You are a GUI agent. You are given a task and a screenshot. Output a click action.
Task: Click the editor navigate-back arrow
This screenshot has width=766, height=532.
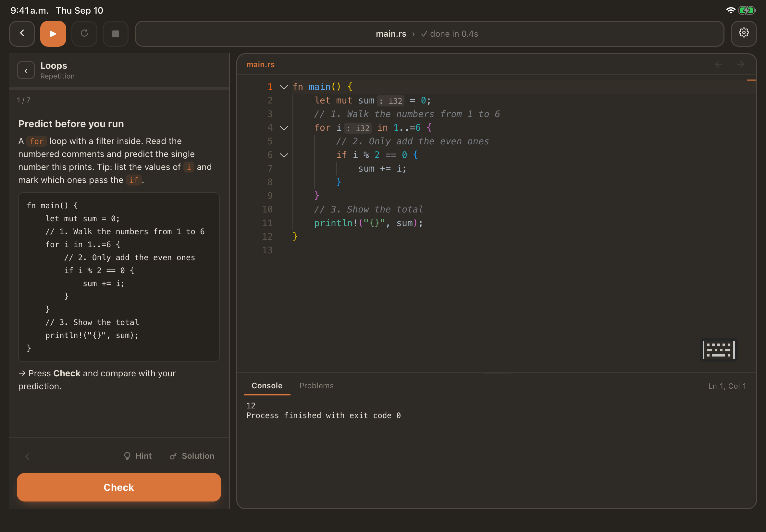click(718, 64)
